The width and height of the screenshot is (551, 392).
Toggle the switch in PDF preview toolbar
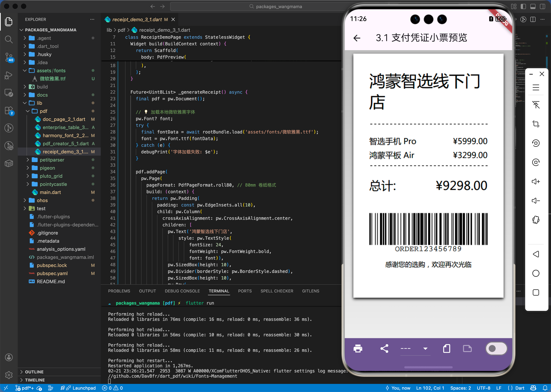coord(496,348)
